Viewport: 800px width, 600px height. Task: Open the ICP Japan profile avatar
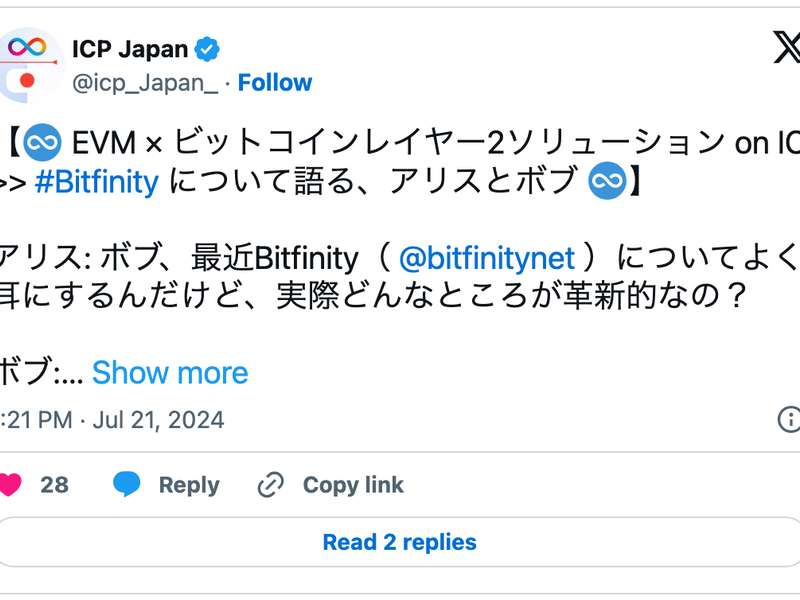coord(27,62)
